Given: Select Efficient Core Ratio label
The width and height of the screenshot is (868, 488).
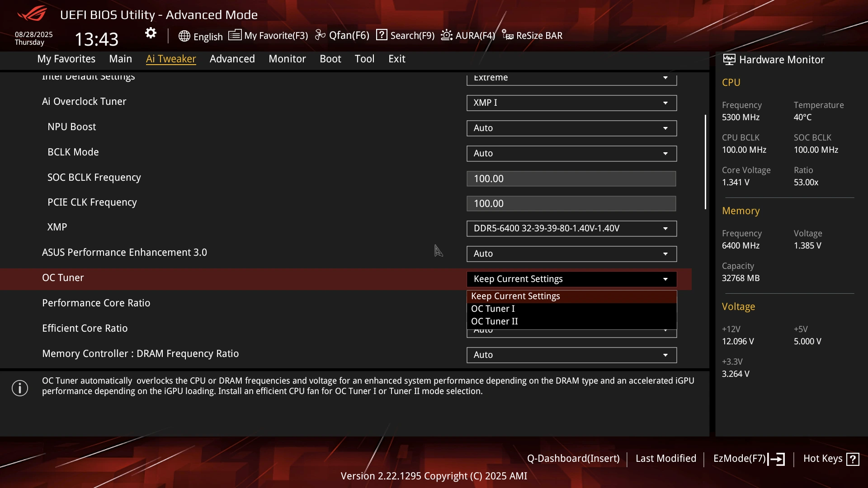Looking at the screenshot, I should (x=85, y=328).
